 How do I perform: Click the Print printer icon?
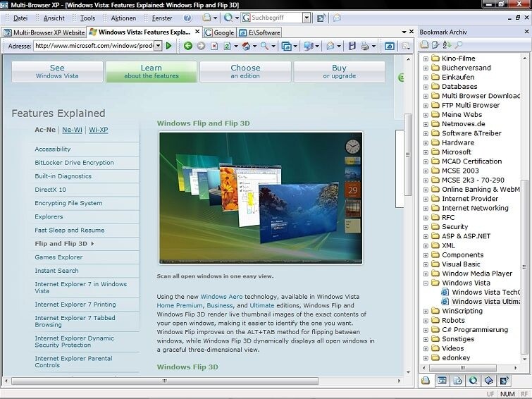365,46
